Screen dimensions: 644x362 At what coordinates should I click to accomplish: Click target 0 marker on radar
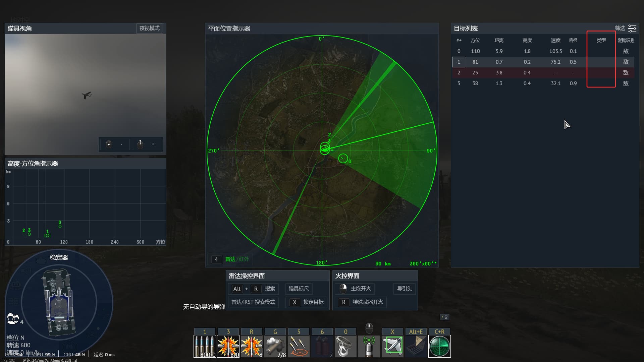pos(343,158)
